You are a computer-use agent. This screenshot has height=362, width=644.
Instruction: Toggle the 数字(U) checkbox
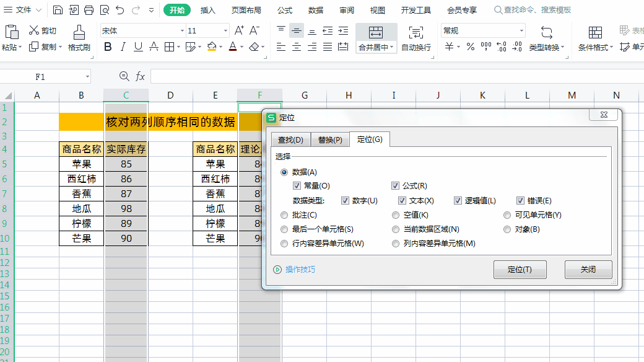click(345, 200)
